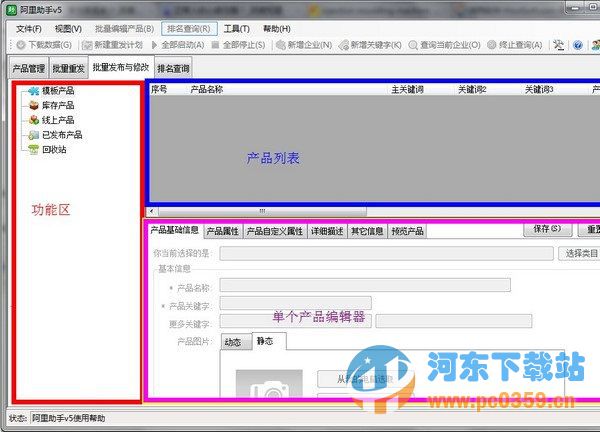Viewport: 600px width, 432px height.
Task: Click the 从我的电脑选取 button
Action: [364, 379]
